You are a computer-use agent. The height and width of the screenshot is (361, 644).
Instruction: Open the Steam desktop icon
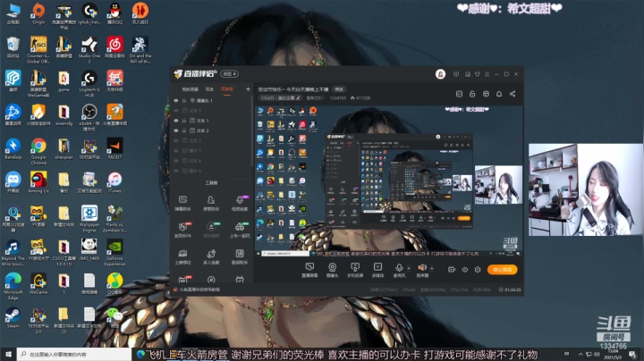click(13, 317)
